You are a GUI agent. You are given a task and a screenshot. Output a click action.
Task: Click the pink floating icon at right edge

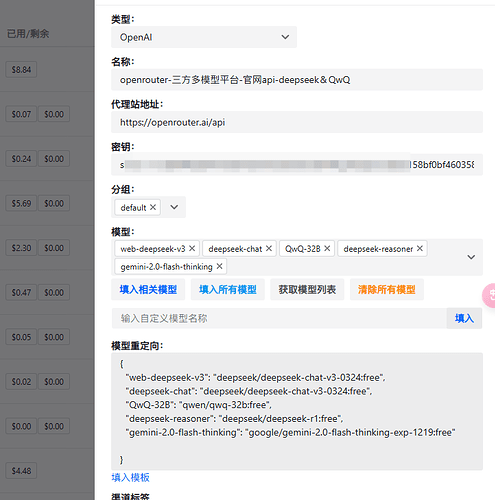click(x=489, y=295)
